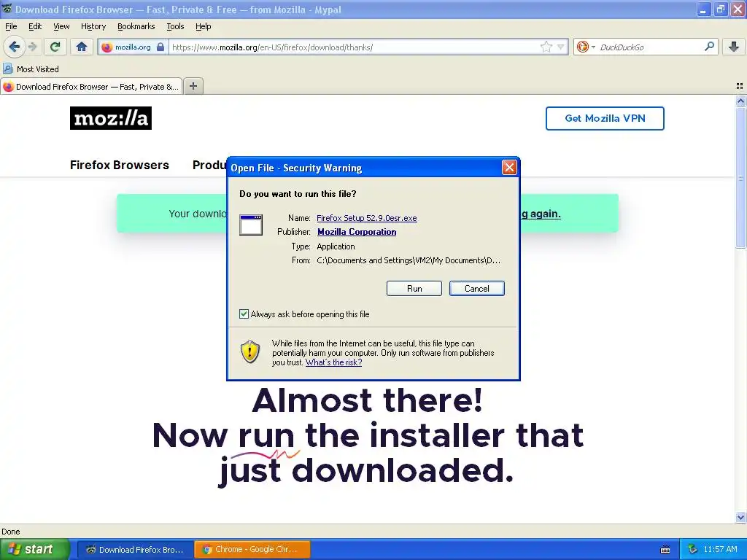Open the Tools menu
This screenshot has height=560, width=747.
[x=175, y=26]
